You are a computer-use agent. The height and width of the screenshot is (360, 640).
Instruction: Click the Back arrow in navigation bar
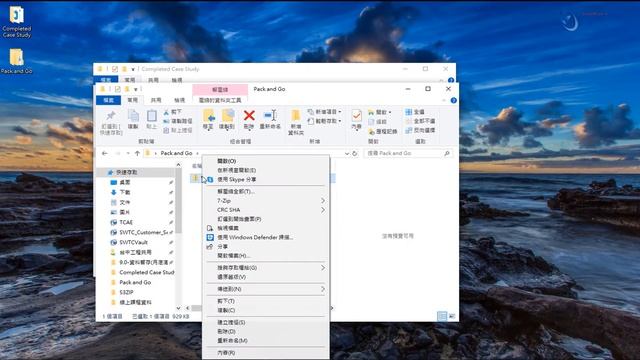[x=105, y=153]
